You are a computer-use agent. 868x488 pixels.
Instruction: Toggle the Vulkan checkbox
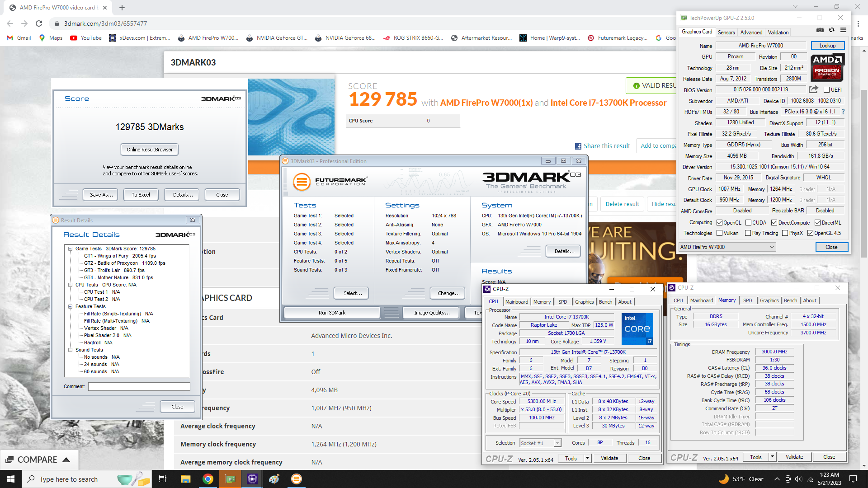[719, 233]
